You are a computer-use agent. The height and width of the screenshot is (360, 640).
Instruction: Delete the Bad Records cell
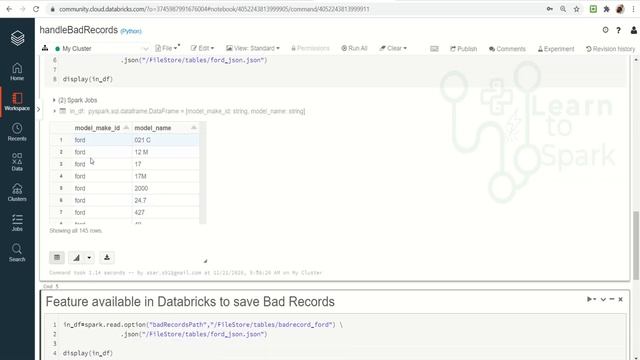coord(620,300)
